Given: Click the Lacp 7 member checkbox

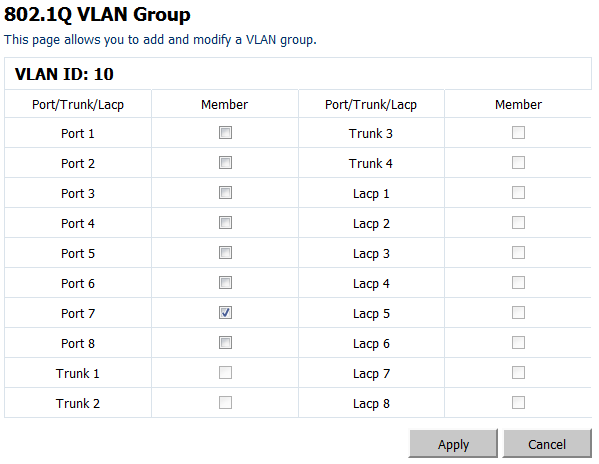Looking at the screenshot, I should coord(518,372).
